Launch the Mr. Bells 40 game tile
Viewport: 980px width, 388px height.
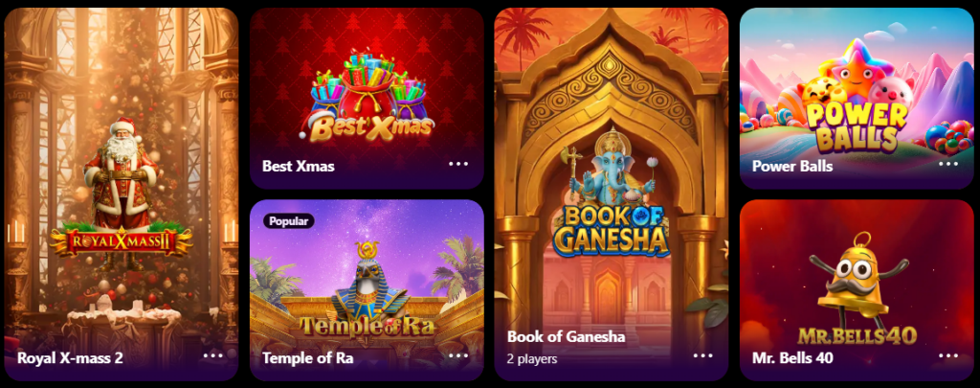coord(857,290)
